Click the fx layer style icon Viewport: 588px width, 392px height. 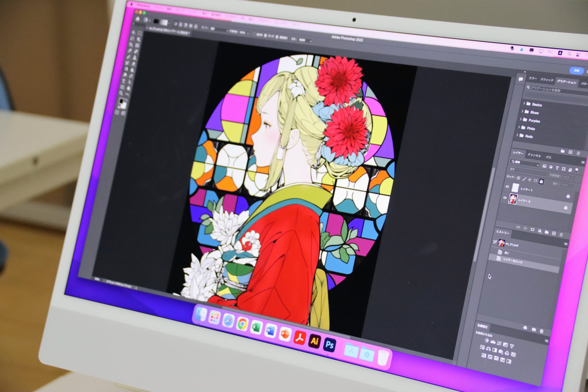pos(525,228)
